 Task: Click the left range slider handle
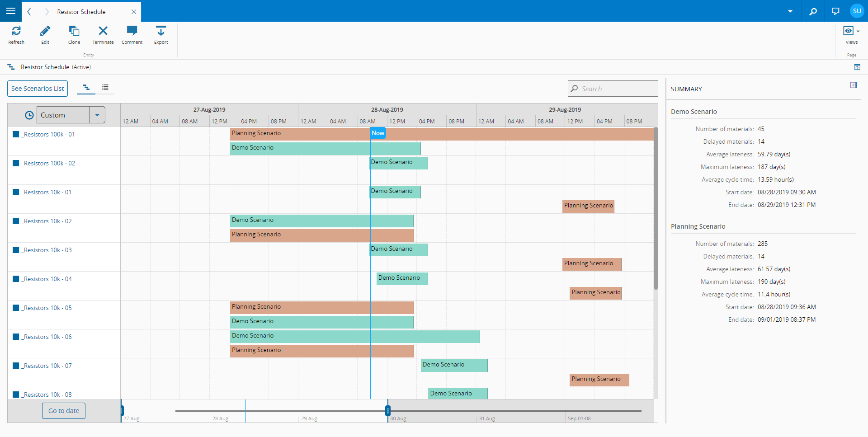point(122,411)
